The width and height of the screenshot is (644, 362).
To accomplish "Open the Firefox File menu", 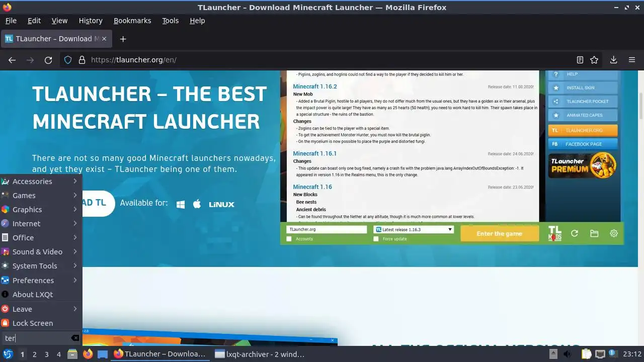I will click(11, 21).
